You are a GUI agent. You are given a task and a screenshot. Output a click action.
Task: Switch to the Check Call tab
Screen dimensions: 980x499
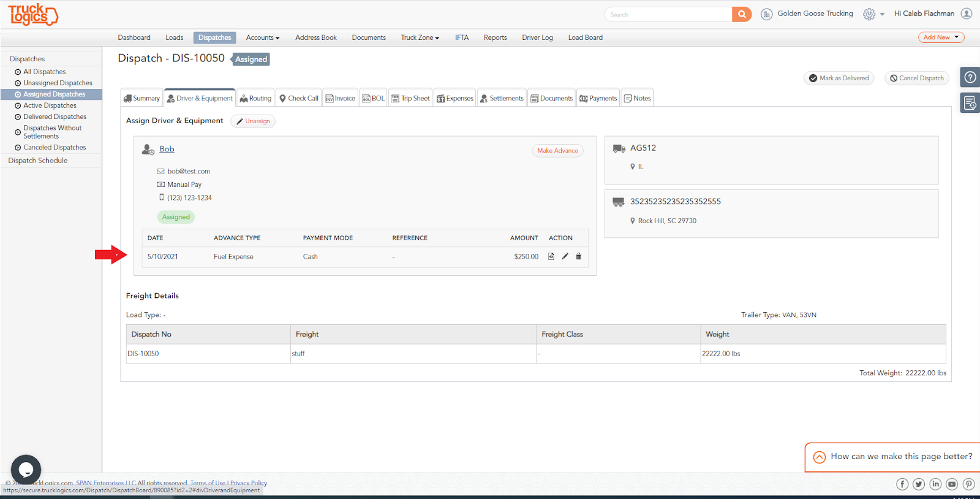tap(299, 98)
